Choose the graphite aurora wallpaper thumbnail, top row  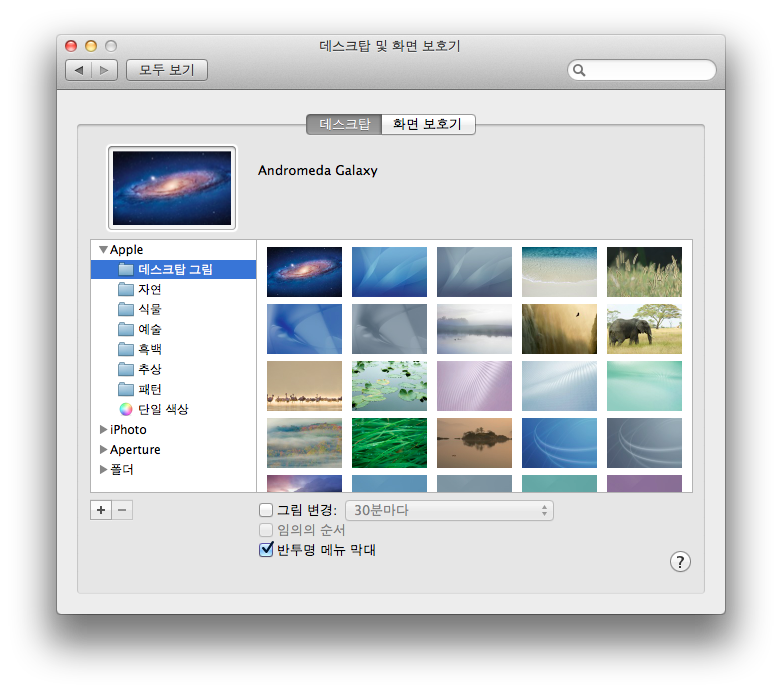[x=474, y=272]
